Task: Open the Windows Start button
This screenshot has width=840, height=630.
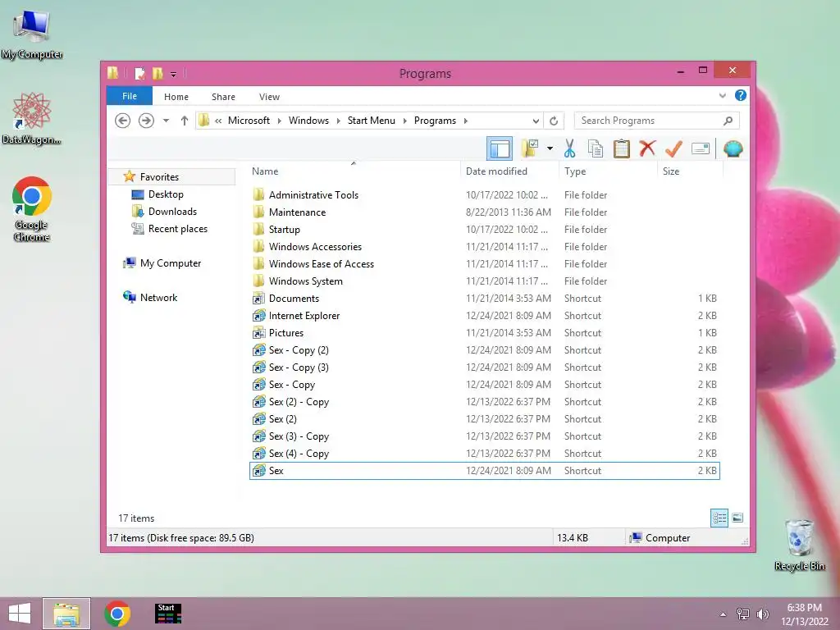Action: pos(20,614)
